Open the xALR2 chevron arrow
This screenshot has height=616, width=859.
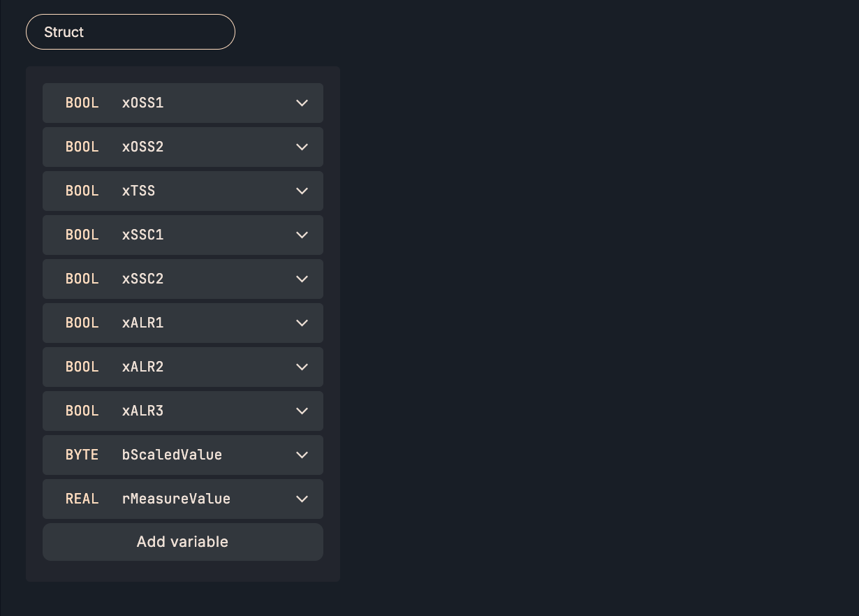pyautogui.click(x=302, y=367)
